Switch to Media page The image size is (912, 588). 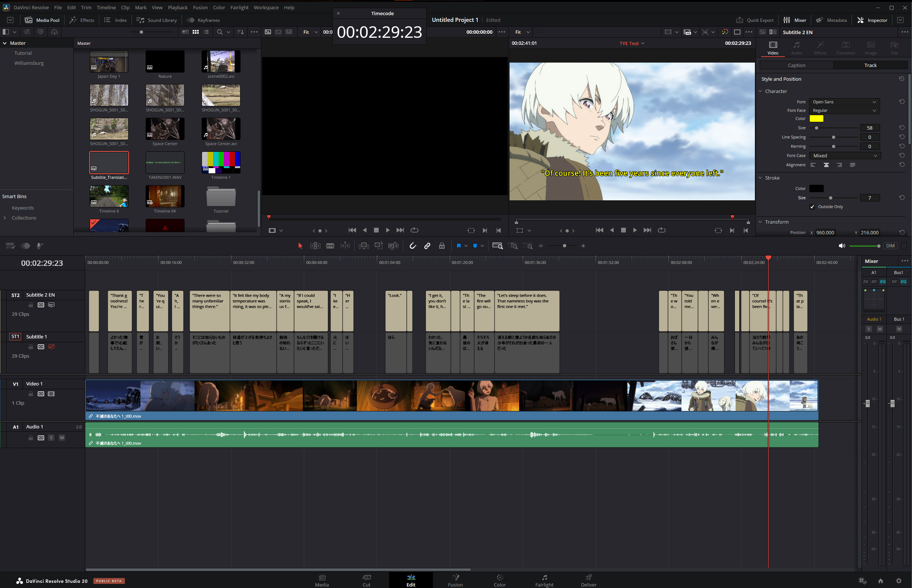(x=322, y=580)
